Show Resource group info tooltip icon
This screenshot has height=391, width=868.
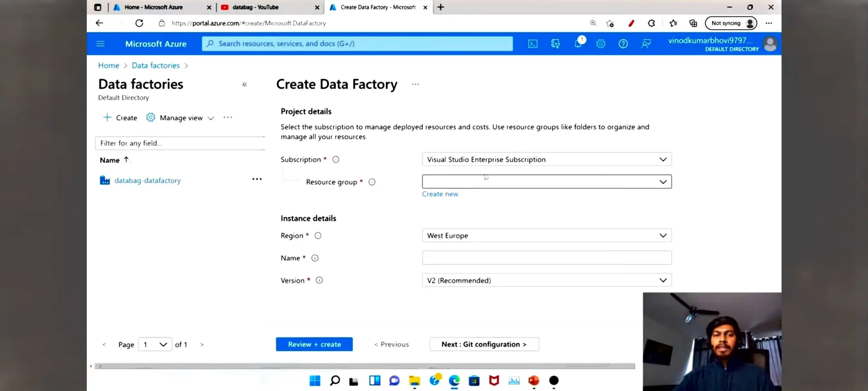[372, 182]
